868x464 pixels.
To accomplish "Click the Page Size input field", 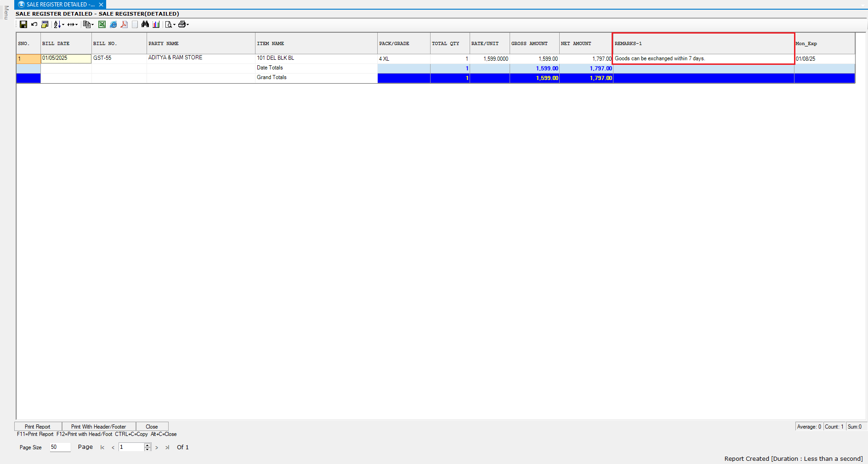I will pos(60,447).
